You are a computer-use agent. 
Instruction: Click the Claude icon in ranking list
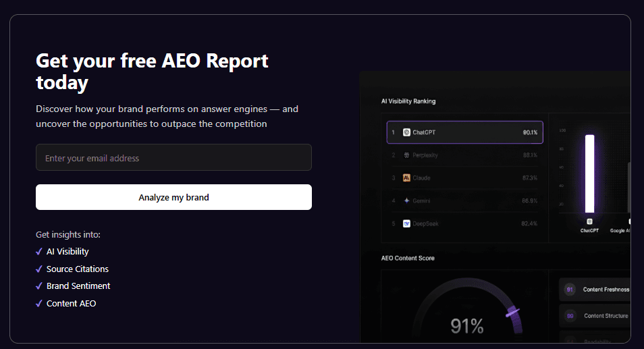406,178
